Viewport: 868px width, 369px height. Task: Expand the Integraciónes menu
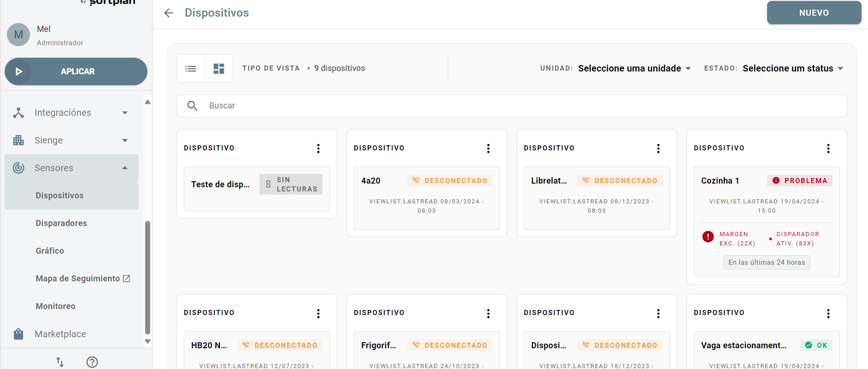(71, 113)
